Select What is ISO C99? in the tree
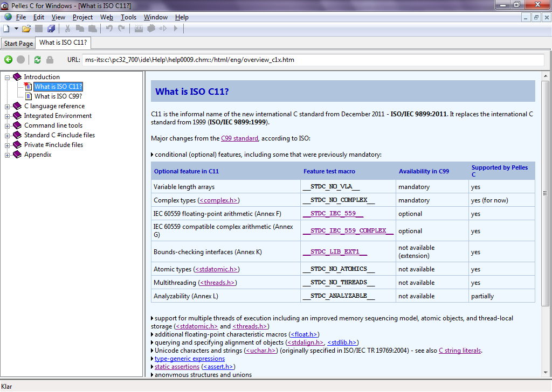The width and height of the screenshot is (552, 392). click(x=58, y=96)
